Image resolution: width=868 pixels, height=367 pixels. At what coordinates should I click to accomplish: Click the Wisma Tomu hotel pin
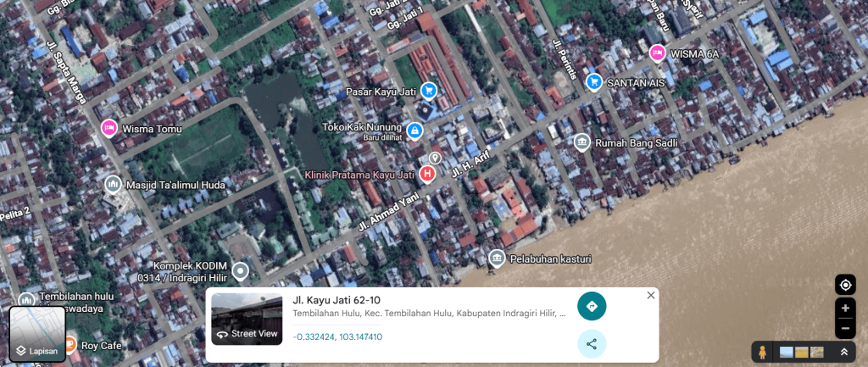point(109,128)
